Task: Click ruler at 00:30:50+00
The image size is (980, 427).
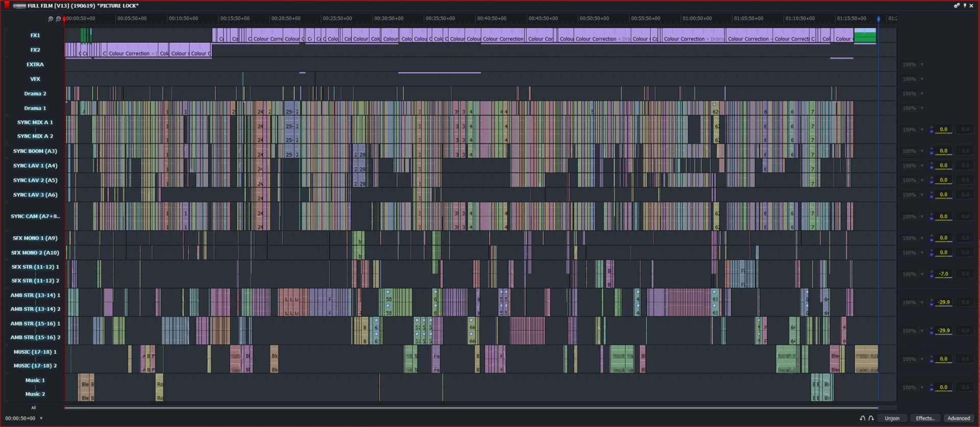Action: 388,18
